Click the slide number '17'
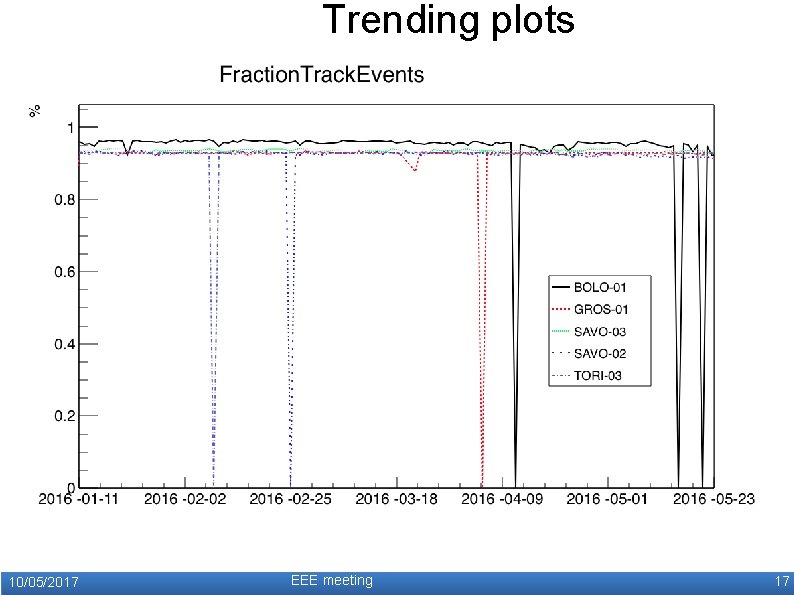Screen dimensions: 794x595 pyautogui.click(x=782, y=581)
